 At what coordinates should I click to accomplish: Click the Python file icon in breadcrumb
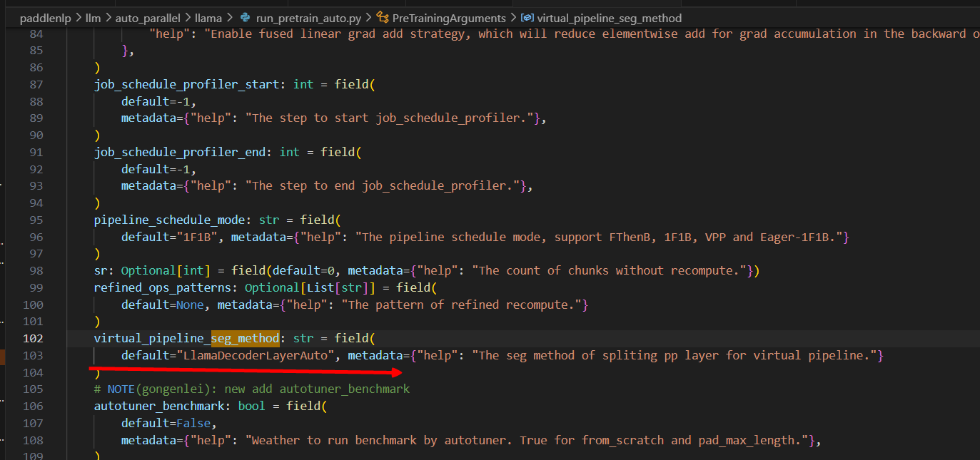click(x=246, y=18)
